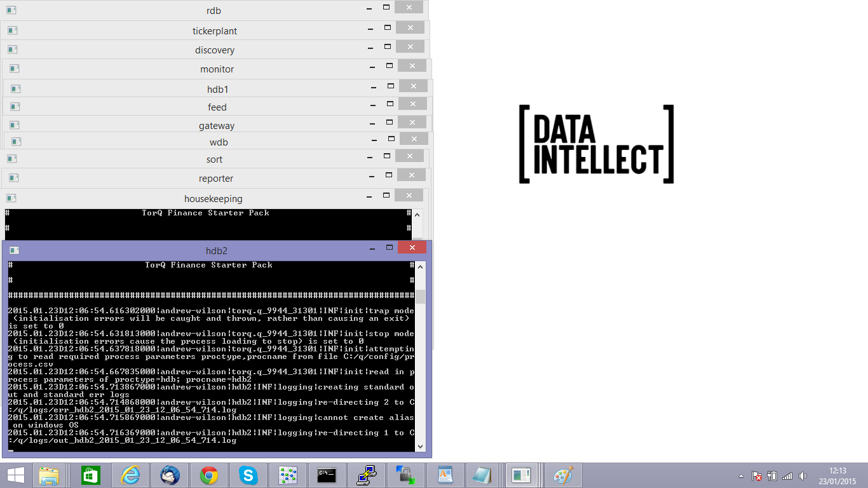Select the reporter window title

[216, 179]
